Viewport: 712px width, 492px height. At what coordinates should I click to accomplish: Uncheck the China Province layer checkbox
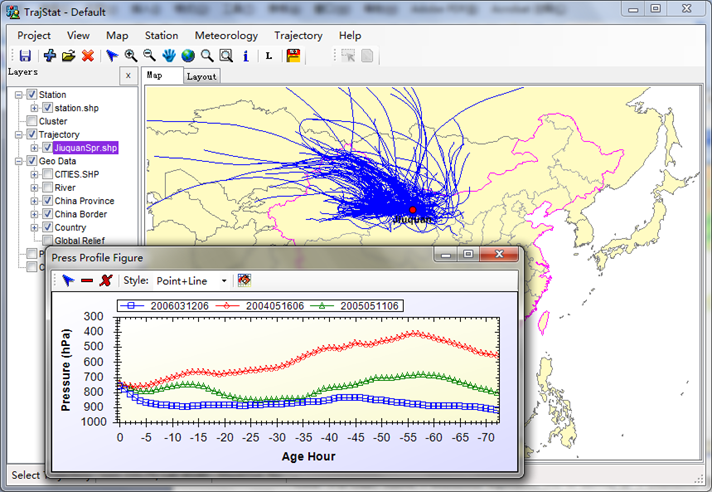tap(46, 201)
